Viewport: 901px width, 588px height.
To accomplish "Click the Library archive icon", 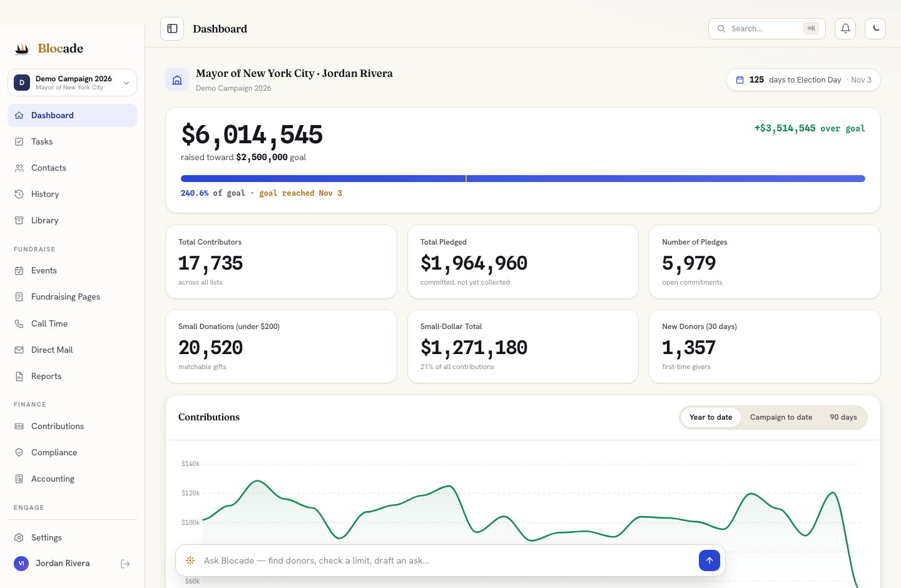I will [x=19, y=221].
